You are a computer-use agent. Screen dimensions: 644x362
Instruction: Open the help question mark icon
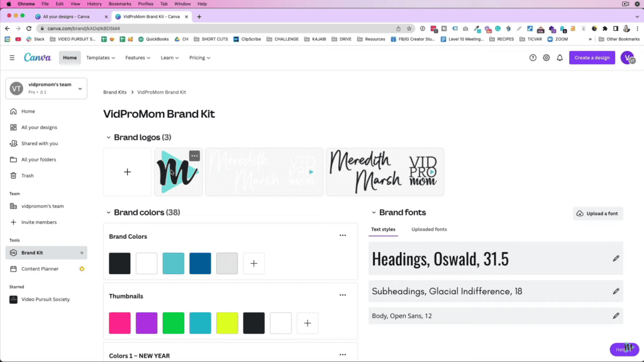tap(533, 58)
